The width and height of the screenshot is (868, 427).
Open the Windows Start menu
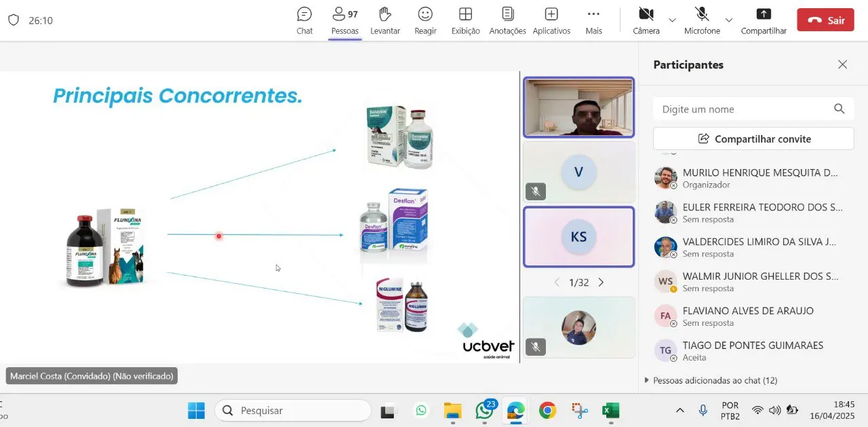click(196, 411)
